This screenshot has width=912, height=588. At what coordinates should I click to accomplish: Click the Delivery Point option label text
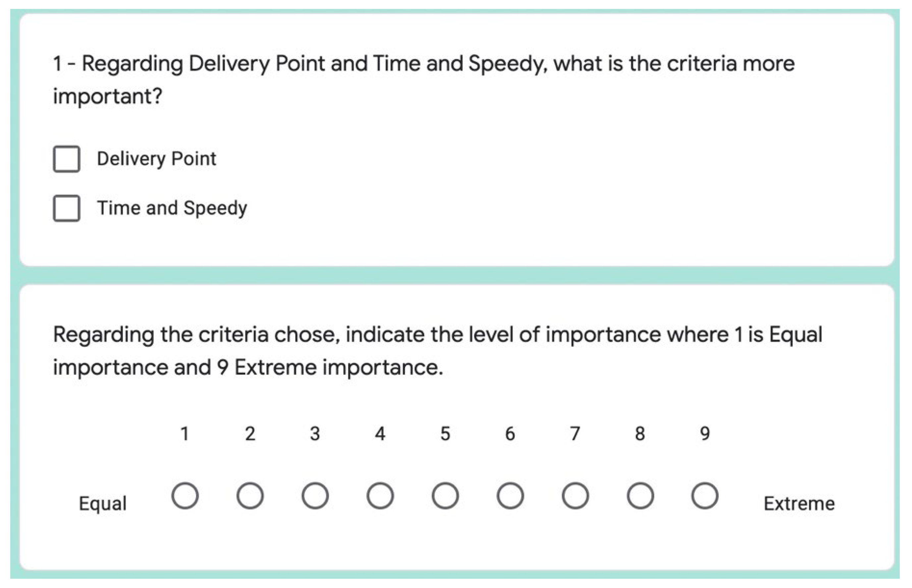pos(156,159)
